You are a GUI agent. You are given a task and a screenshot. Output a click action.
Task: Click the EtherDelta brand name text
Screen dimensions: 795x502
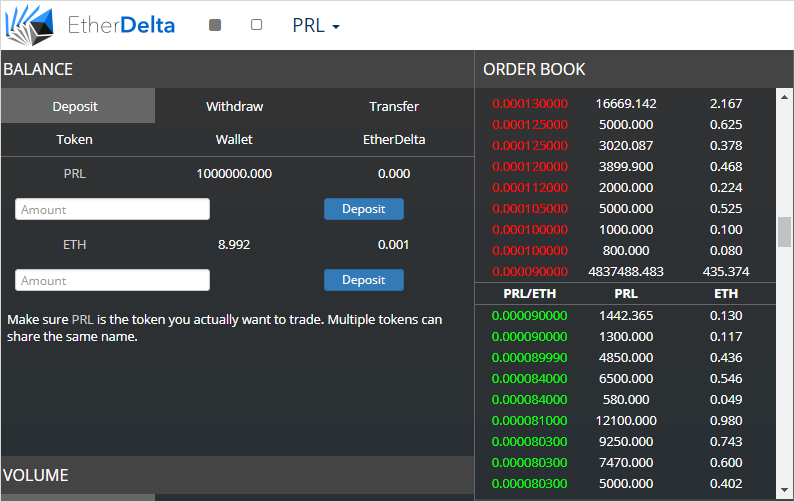pyautogui.click(x=121, y=25)
